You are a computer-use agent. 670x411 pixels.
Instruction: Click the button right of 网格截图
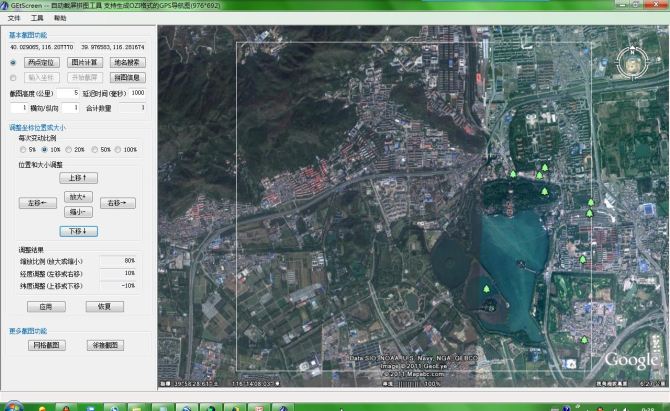[x=105, y=345]
